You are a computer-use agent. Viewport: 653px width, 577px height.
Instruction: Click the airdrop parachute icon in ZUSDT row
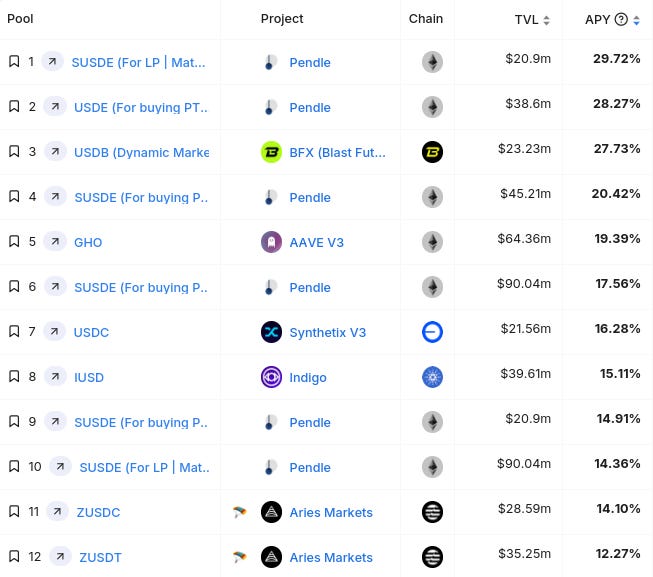tap(239, 557)
